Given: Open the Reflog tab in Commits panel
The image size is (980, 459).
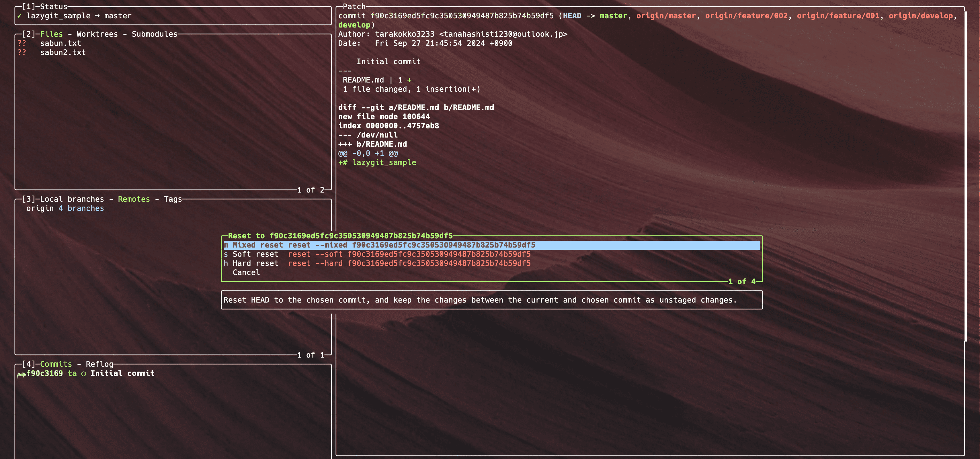Looking at the screenshot, I should tap(100, 364).
